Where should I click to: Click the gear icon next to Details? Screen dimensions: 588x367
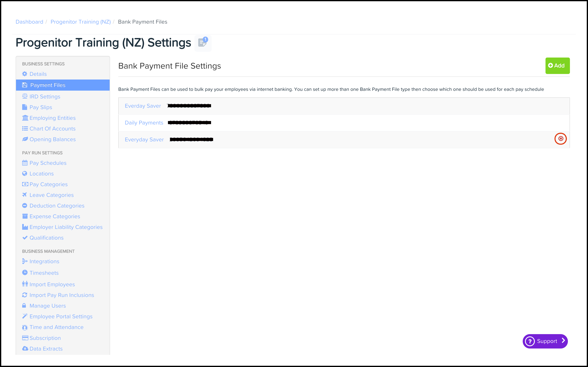(x=25, y=74)
